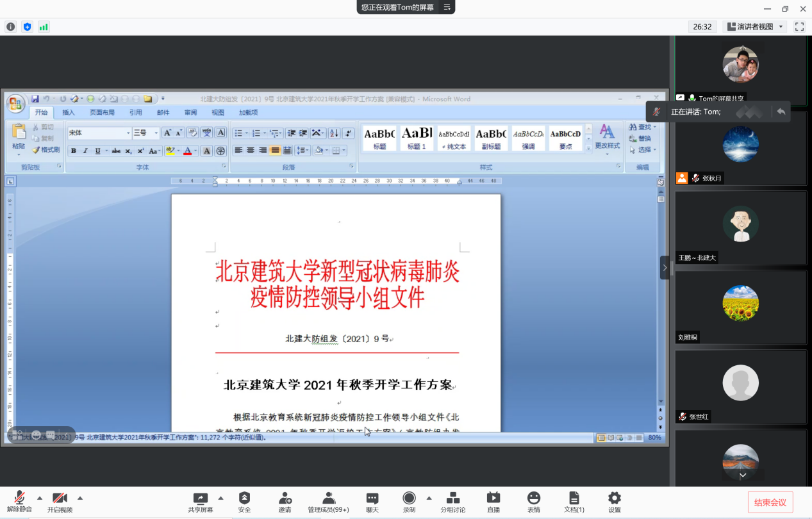
Task: Click the red 结束会议 button
Action: pos(770,502)
